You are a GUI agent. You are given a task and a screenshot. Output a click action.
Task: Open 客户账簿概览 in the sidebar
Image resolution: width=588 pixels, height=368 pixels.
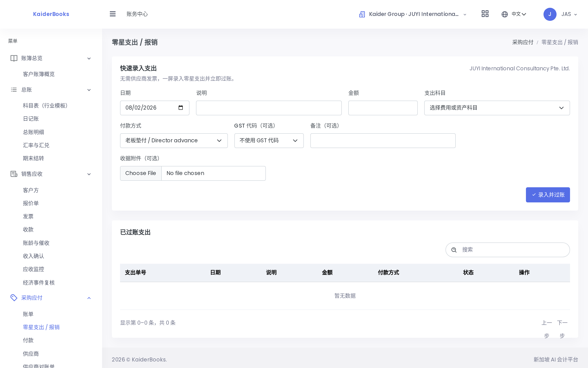click(39, 74)
